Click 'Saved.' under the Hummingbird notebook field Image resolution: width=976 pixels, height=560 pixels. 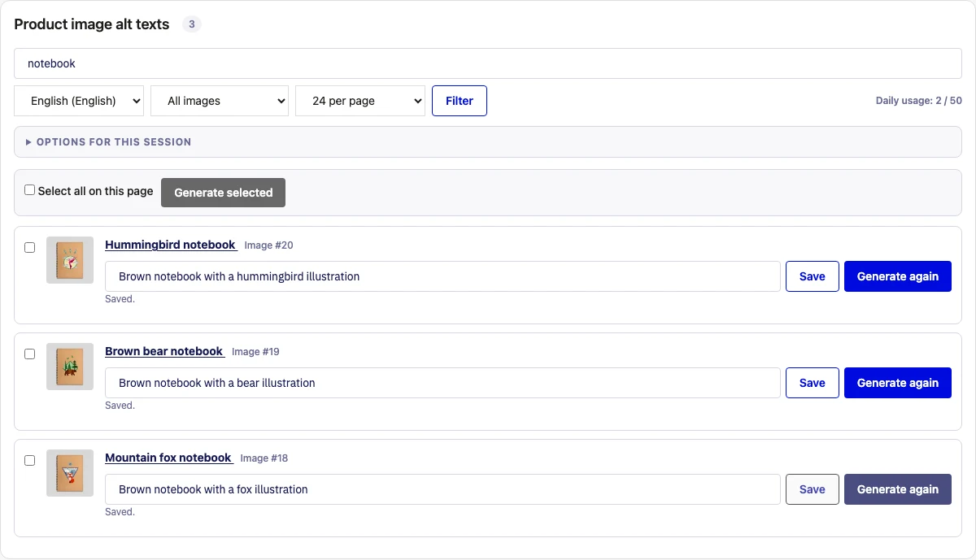pos(120,299)
